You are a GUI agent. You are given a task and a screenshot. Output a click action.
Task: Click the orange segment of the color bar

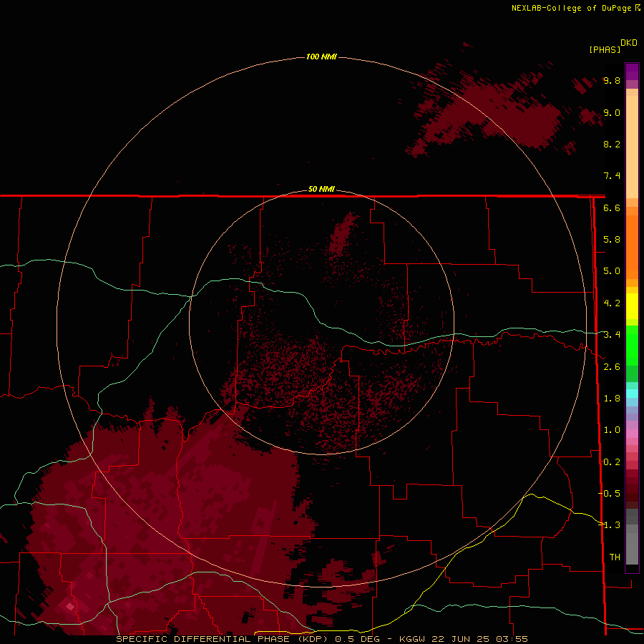click(632, 246)
